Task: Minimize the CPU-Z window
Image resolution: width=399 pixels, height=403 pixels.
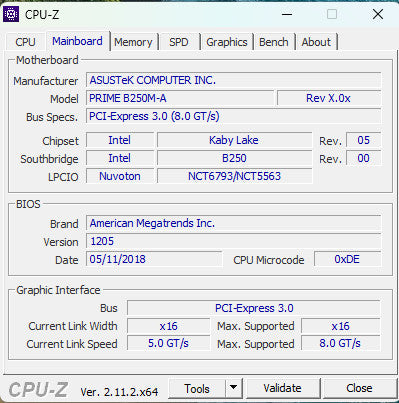Action: [x=287, y=14]
